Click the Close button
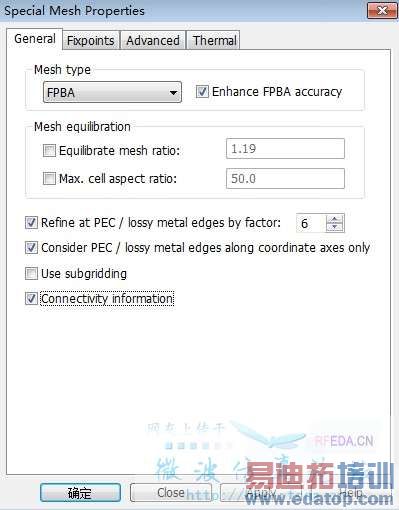Viewport: 399px width, 510px height. [171, 493]
